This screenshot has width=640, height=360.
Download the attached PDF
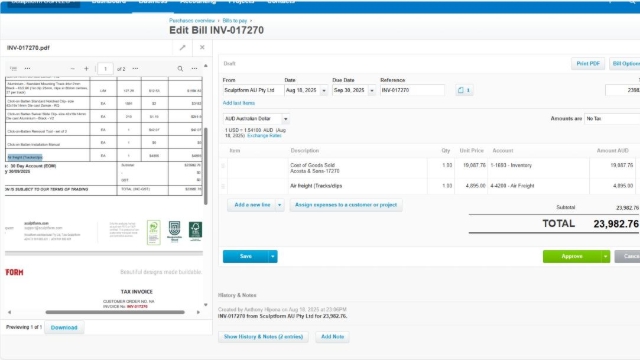pos(64,327)
